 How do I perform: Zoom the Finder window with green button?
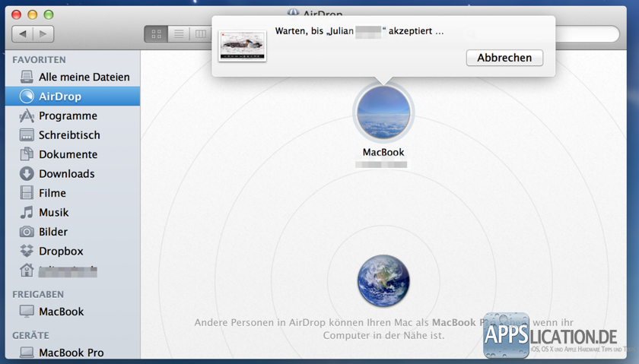[49, 15]
